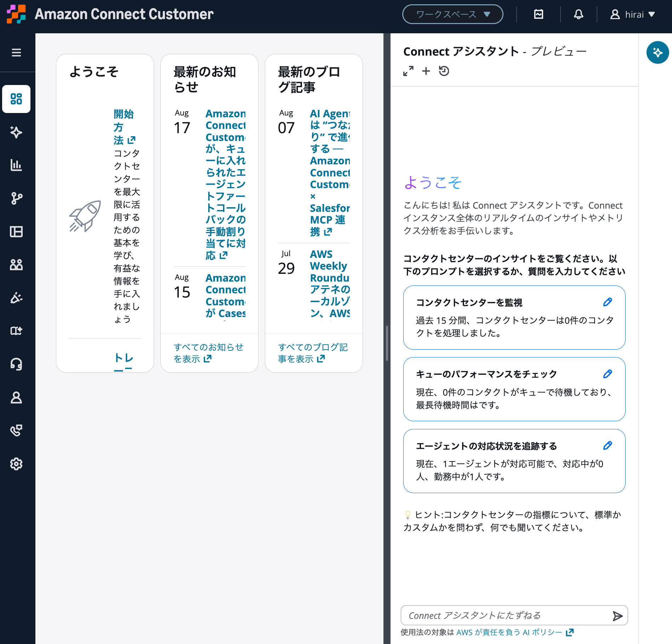This screenshot has height=644, width=672.
Task: Open the Aug 17 announcement link
Action: (x=226, y=184)
